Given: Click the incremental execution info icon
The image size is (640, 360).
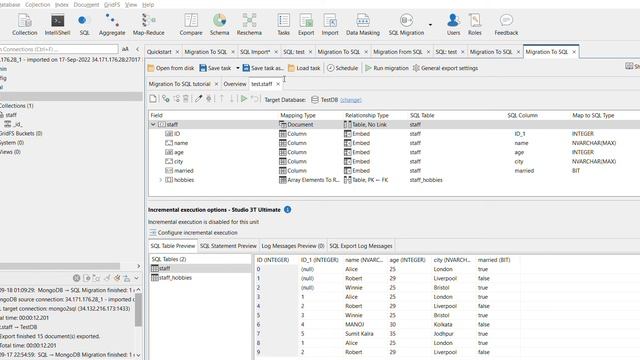Looking at the screenshot, I should point(287,209).
